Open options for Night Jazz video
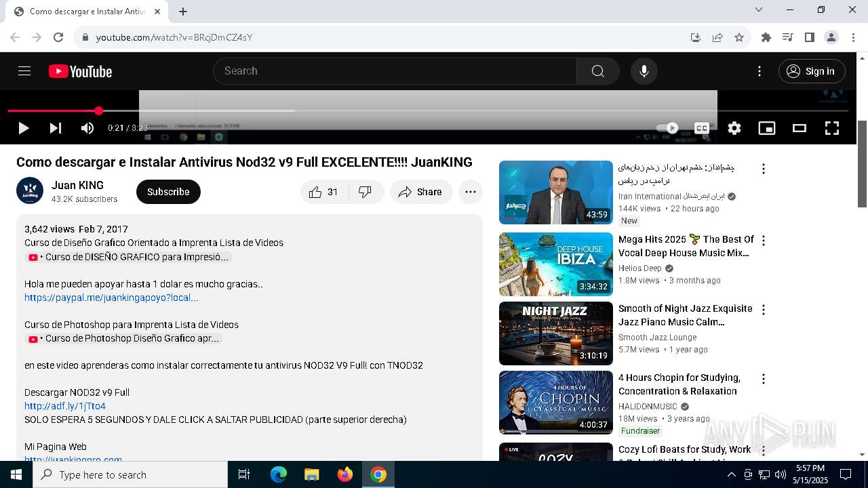Viewport: 868px width, 488px height. point(764,310)
